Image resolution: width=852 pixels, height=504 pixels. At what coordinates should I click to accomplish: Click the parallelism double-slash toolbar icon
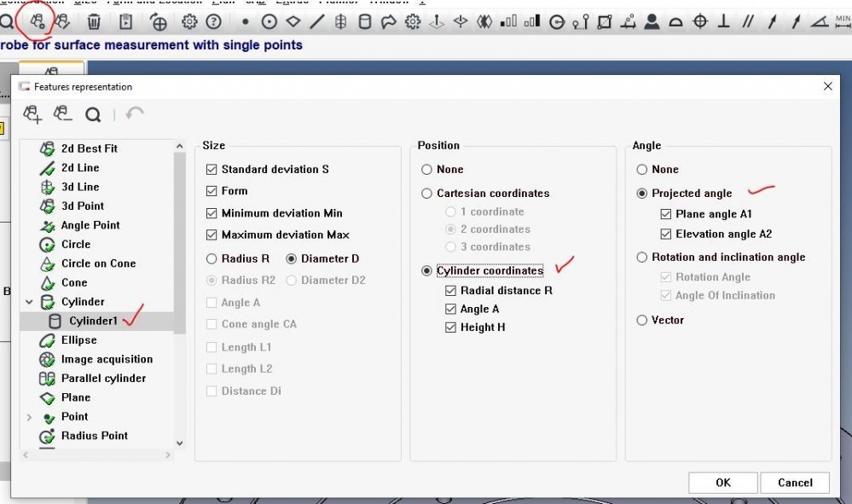(x=748, y=23)
